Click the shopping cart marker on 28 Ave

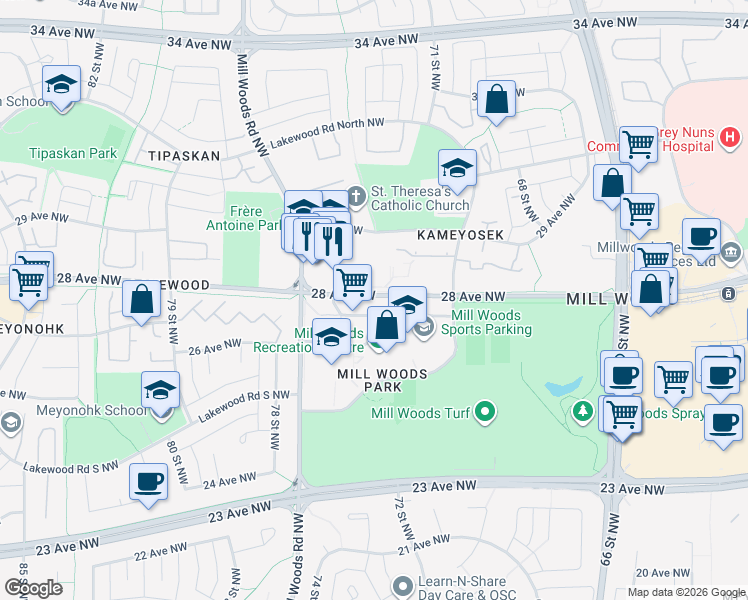[351, 282]
